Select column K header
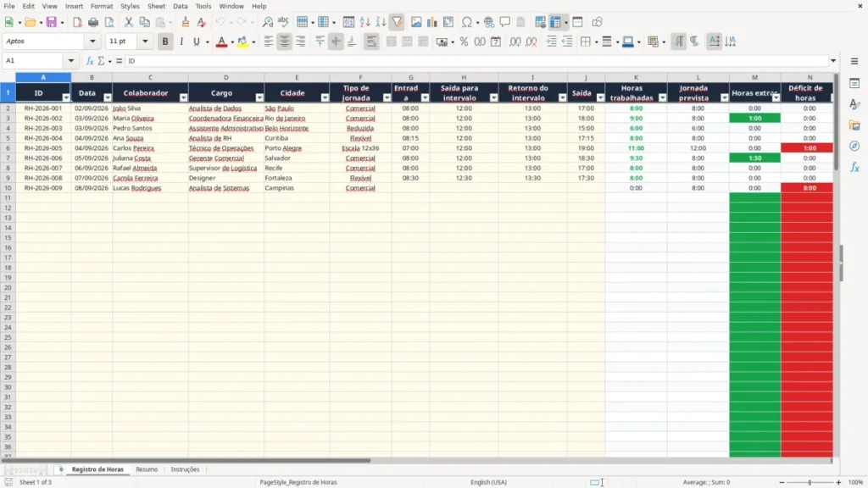Image resolution: width=868 pixels, height=488 pixels. click(x=636, y=77)
